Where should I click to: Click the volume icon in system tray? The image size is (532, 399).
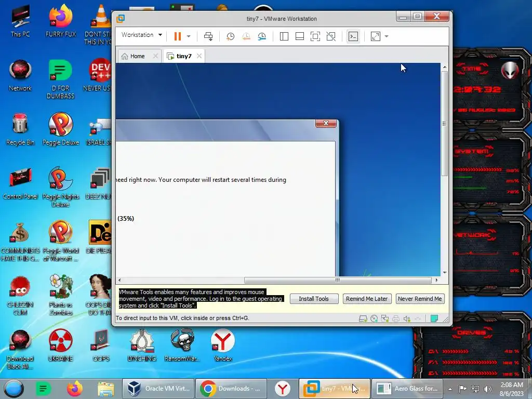487,389
